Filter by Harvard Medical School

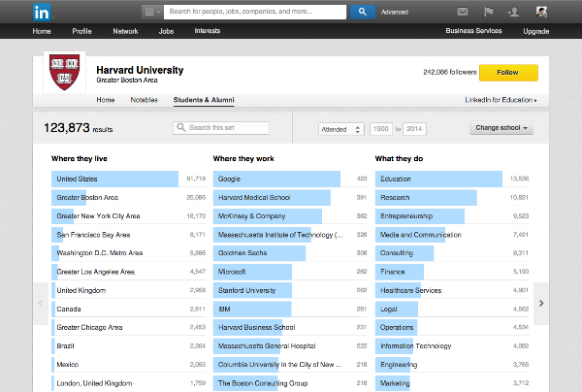(290, 198)
